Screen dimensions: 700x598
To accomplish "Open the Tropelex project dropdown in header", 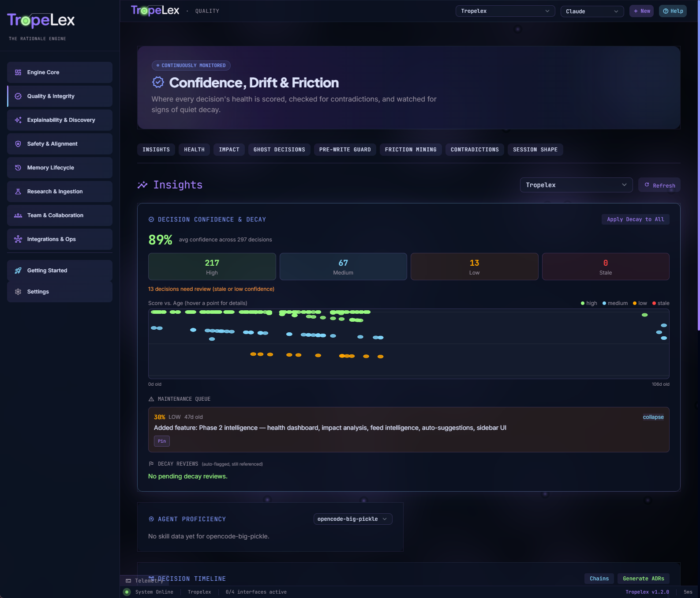I will 505,11.
